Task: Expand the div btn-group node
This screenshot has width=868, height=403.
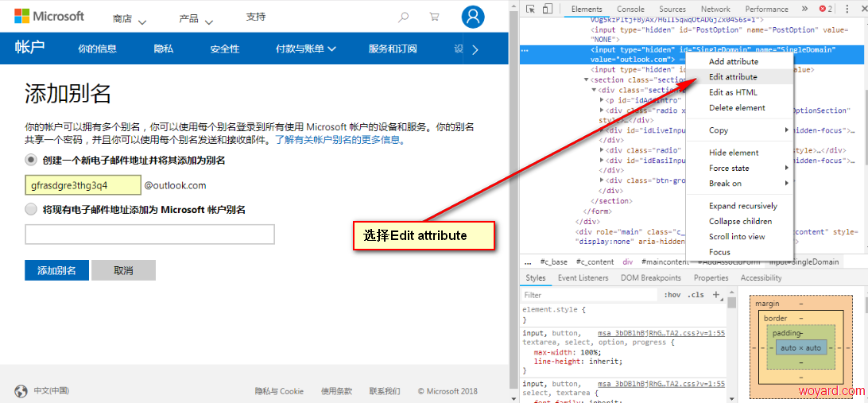Action: pyautogui.click(x=603, y=180)
